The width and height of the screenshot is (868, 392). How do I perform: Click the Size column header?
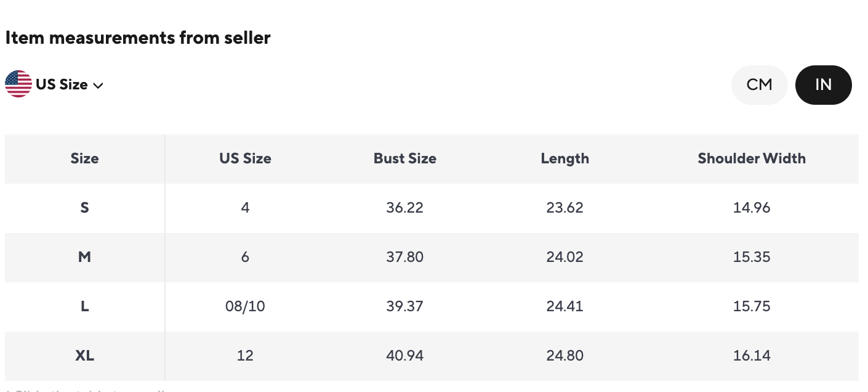coord(84,158)
